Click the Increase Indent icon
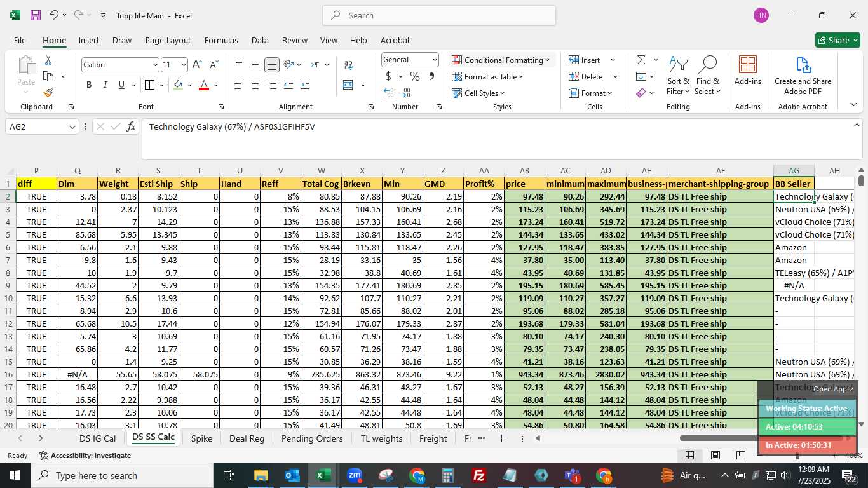Viewport: 868px width, 488px height. coord(305,85)
